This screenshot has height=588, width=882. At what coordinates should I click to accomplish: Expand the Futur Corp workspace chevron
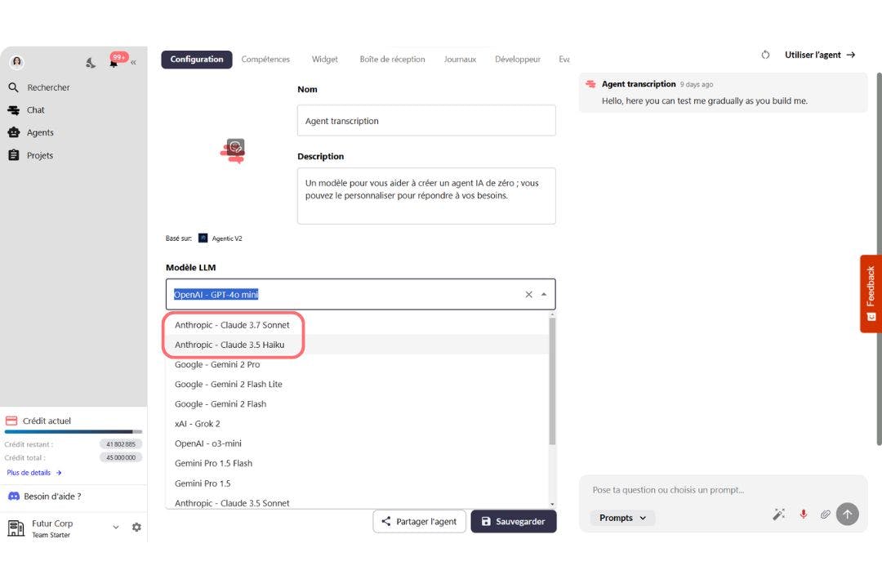click(115, 528)
